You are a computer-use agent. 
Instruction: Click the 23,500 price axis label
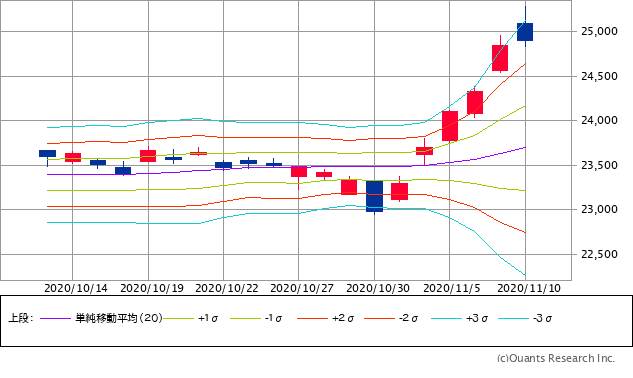[x=599, y=165]
